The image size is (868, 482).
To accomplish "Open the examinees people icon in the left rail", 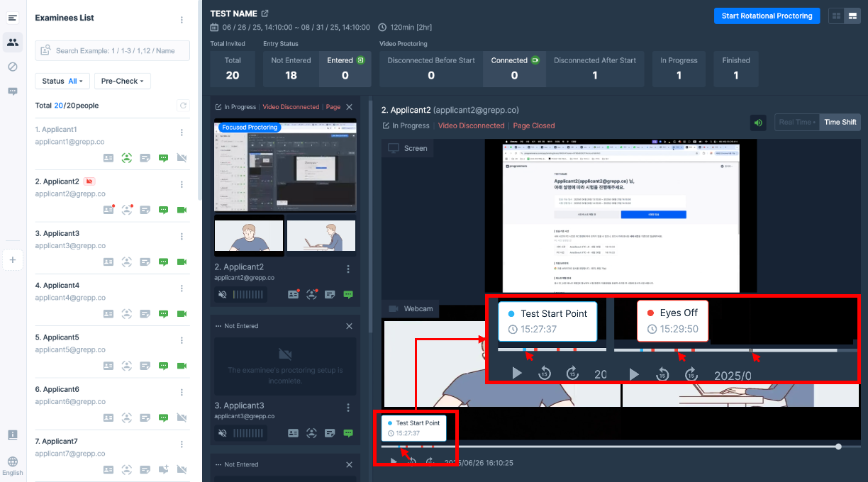I will 13,43.
